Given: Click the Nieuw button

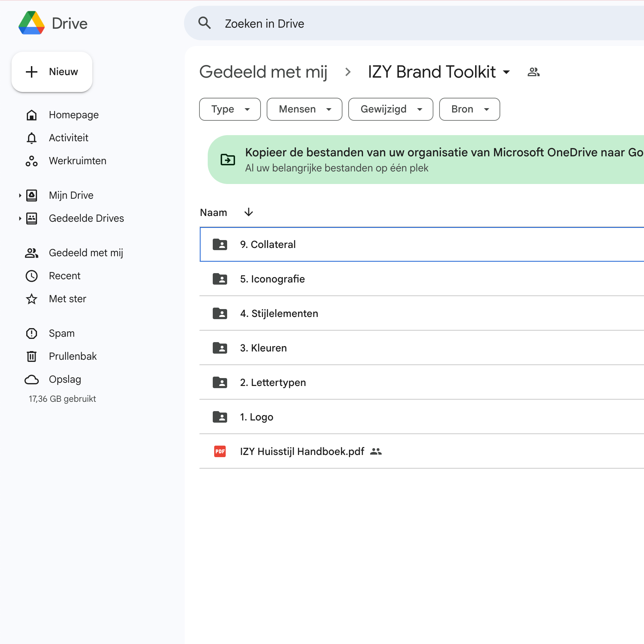Looking at the screenshot, I should pyautogui.click(x=52, y=72).
